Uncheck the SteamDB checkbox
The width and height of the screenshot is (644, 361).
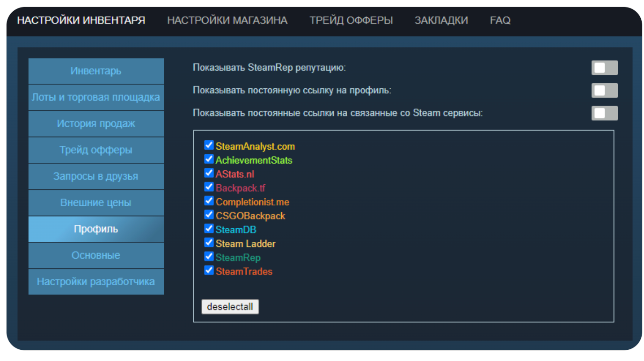pos(209,229)
